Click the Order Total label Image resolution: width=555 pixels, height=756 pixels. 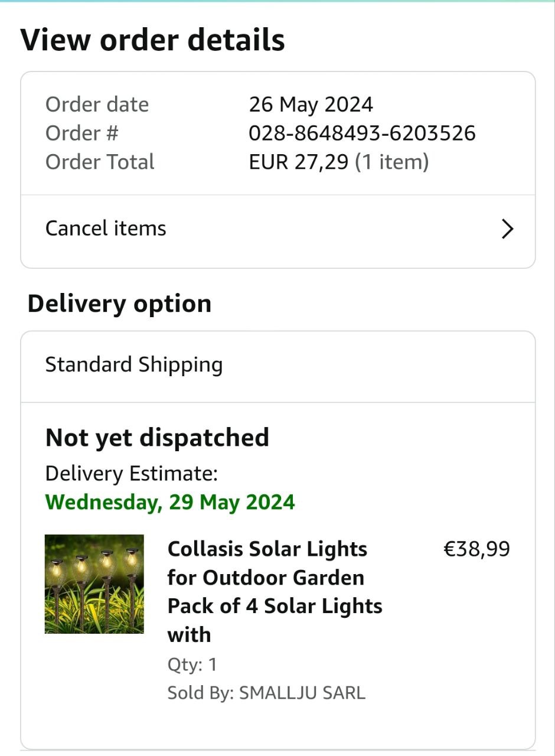[100, 162]
